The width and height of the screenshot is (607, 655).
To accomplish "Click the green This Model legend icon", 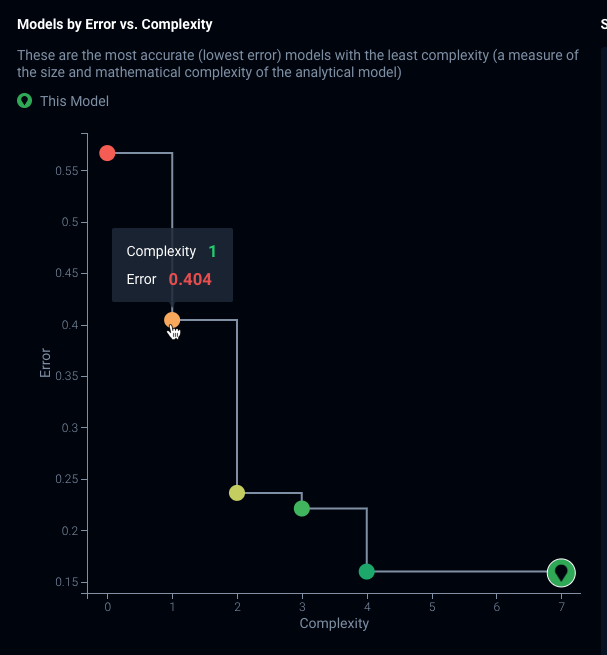I will [x=25, y=101].
